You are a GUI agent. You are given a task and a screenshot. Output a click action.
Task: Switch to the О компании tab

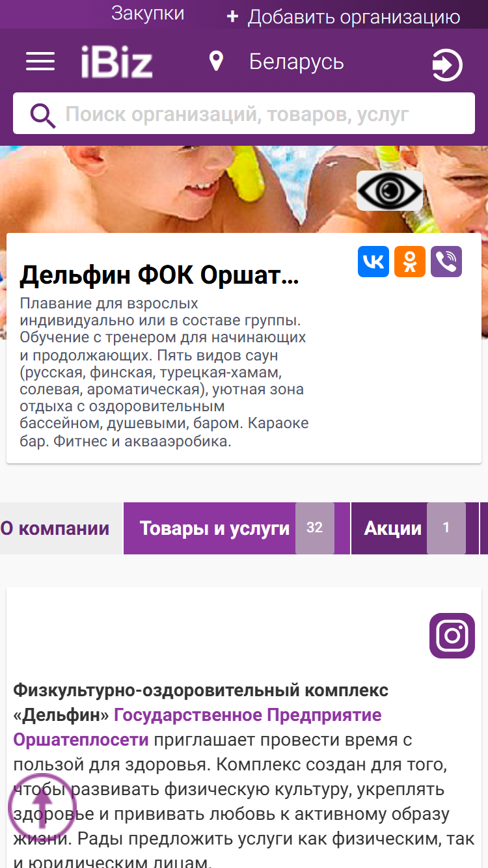[55, 528]
